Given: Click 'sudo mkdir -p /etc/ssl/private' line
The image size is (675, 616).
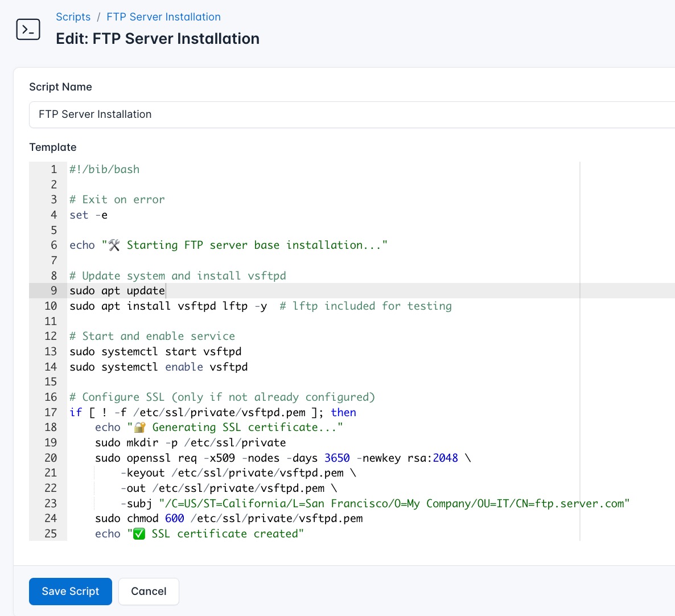Looking at the screenshot, I should pos(190,442).
